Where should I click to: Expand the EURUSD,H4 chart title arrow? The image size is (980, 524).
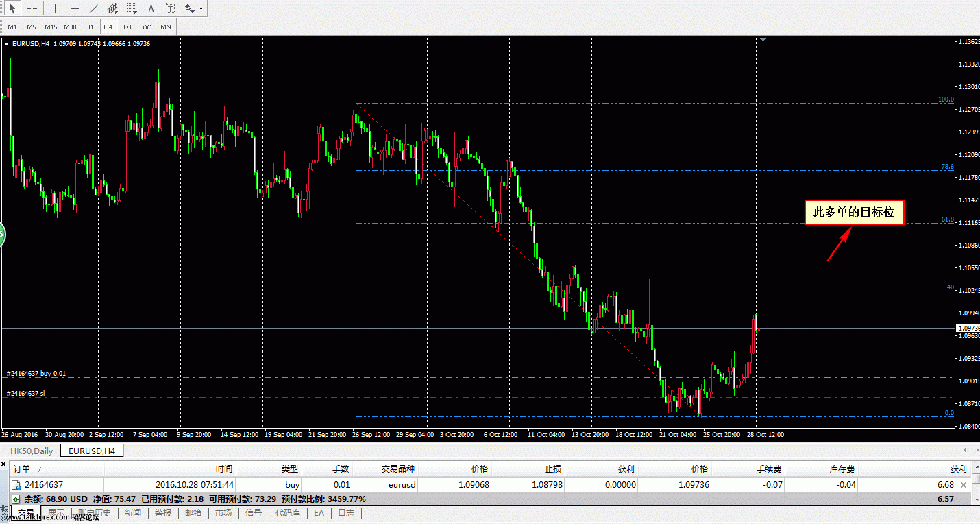coord(8,44)
